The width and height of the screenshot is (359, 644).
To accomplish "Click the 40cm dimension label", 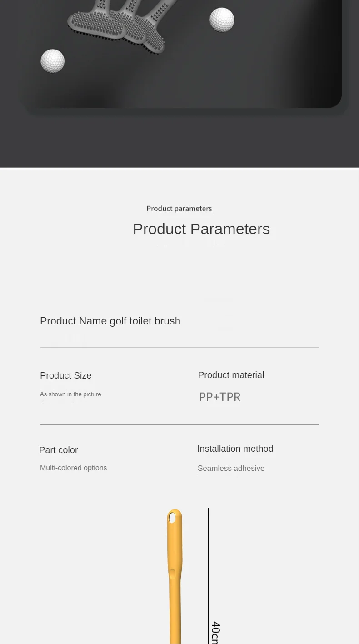I will (x=215, y=632).
